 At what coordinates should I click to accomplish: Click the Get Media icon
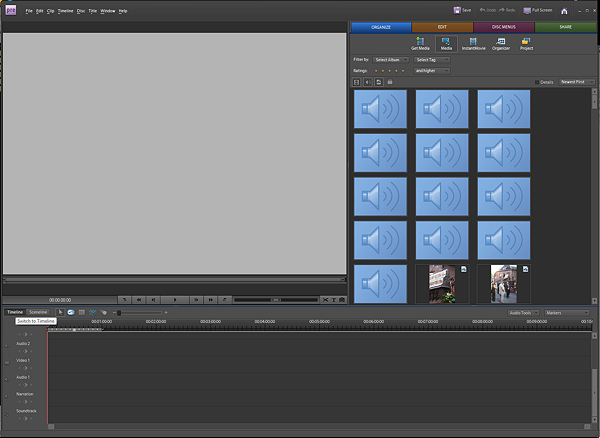[x=420, y=43]
